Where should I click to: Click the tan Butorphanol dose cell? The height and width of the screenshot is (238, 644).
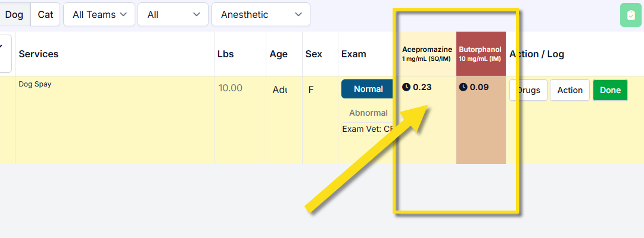click(481, 120)
